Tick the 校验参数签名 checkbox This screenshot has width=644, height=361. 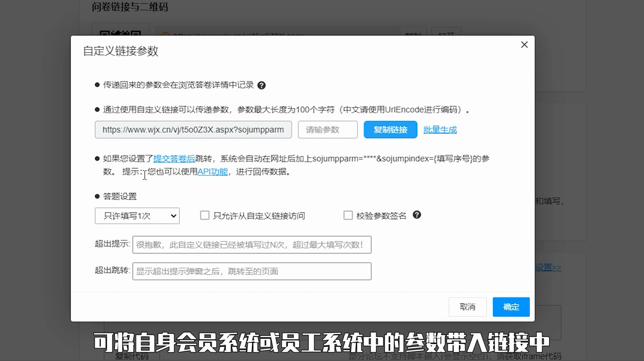click(x=348, y=215)
